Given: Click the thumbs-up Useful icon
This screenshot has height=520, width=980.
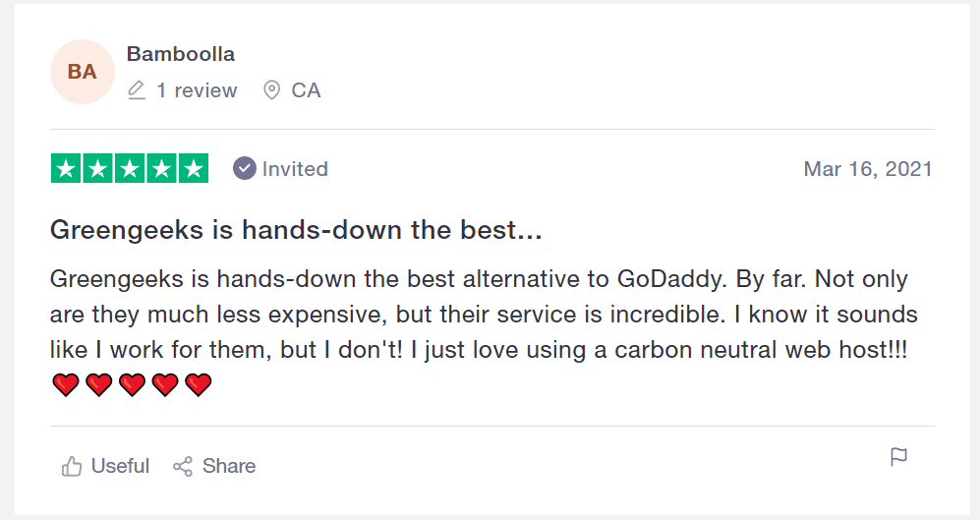Looking at the screenshot, I should click(71, 466).
